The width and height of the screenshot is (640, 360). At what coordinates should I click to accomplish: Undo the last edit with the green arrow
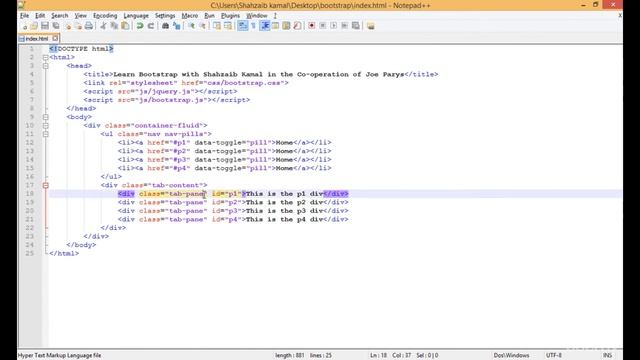[x=140, y=26]
